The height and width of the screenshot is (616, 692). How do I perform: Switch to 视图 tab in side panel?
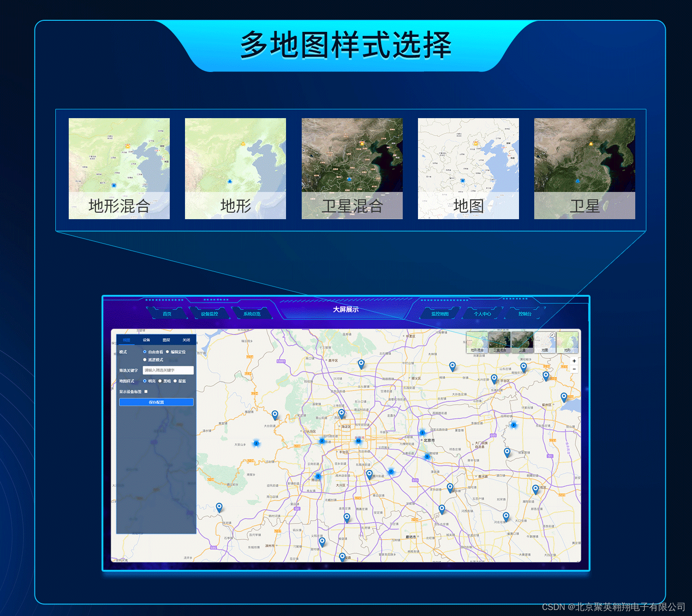click(x=126, y=340)
